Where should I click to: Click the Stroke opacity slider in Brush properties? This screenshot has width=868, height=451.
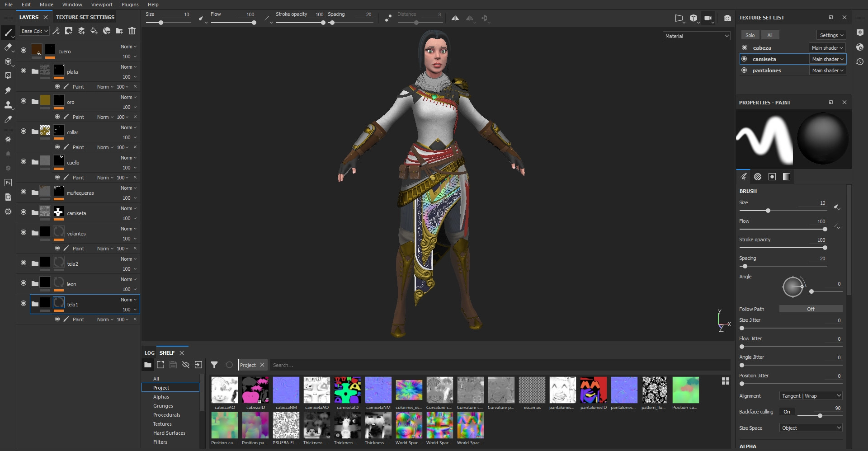tap(782, 248)
